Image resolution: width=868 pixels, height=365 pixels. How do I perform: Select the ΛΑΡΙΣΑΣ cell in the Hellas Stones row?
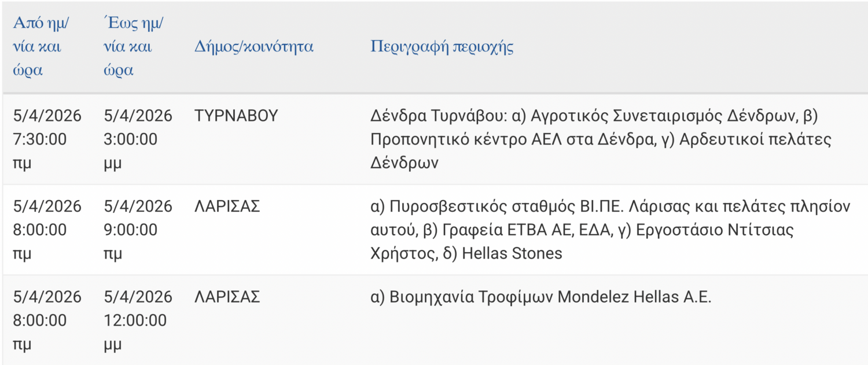pyautogui.click(x=227, y=207)
